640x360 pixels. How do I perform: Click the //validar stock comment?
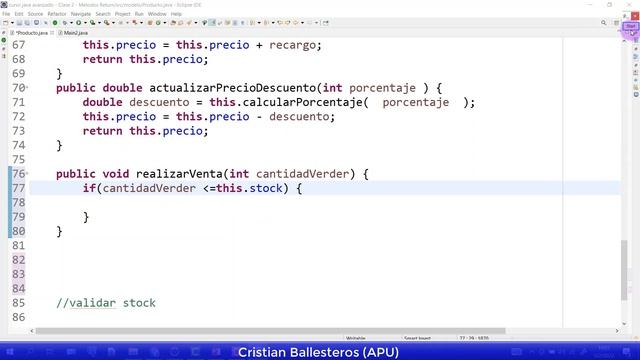coord(106,303)
